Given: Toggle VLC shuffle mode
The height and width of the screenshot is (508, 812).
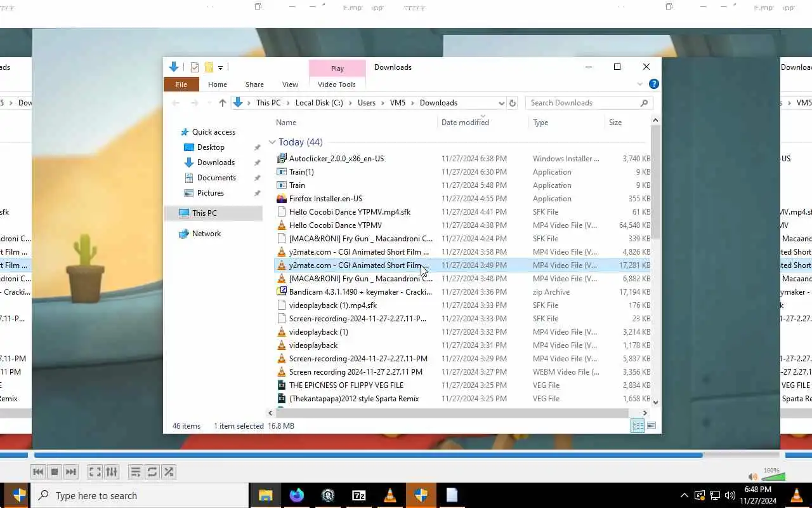Looking at the screenshot, I should (169, 472).
